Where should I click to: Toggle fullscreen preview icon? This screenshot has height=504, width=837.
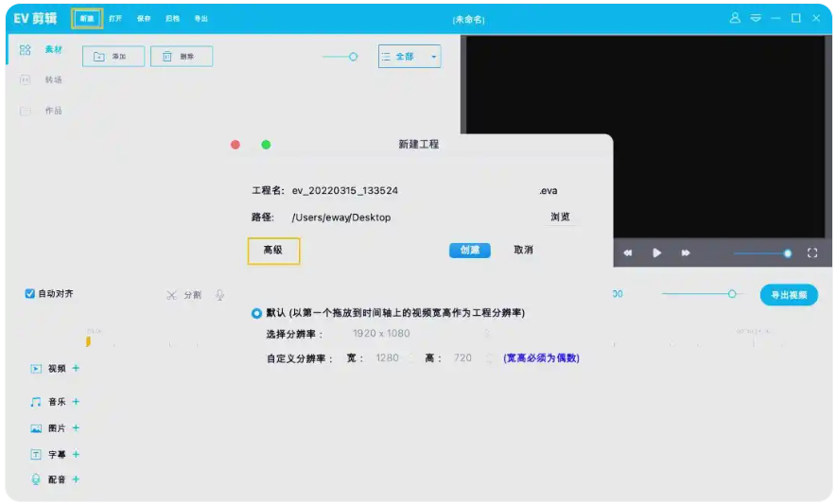[812, 253]
